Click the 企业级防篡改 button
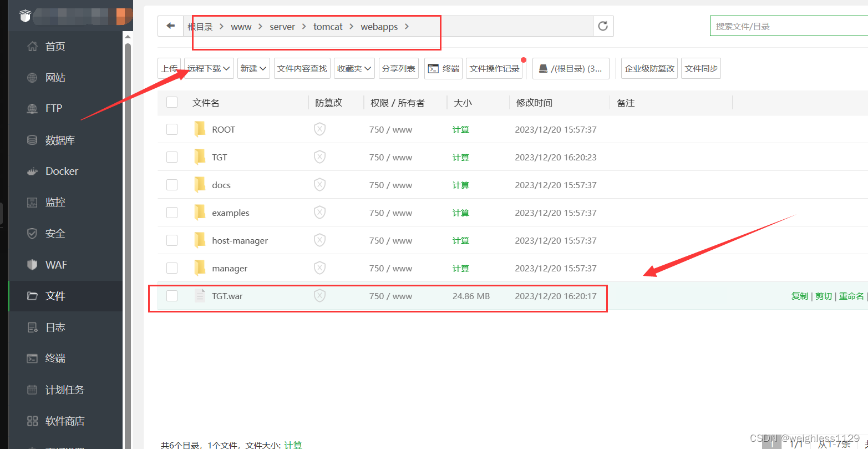Viewport: 868px width, 449px height. (649, 68)
